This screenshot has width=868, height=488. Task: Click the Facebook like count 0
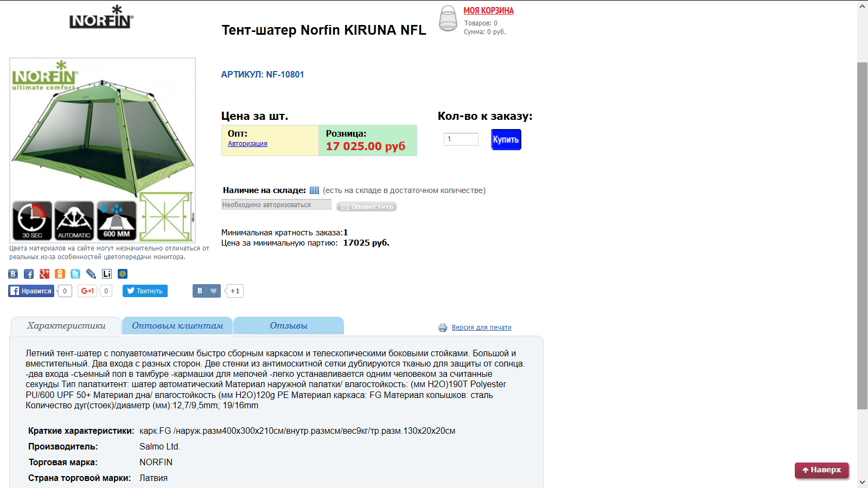(65, 291)
